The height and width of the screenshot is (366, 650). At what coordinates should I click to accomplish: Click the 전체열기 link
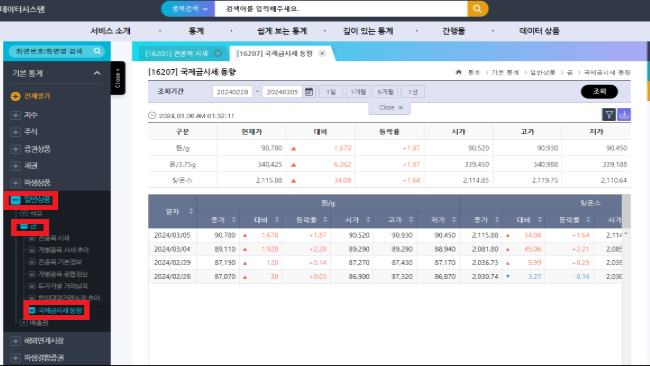pos(37,96)
